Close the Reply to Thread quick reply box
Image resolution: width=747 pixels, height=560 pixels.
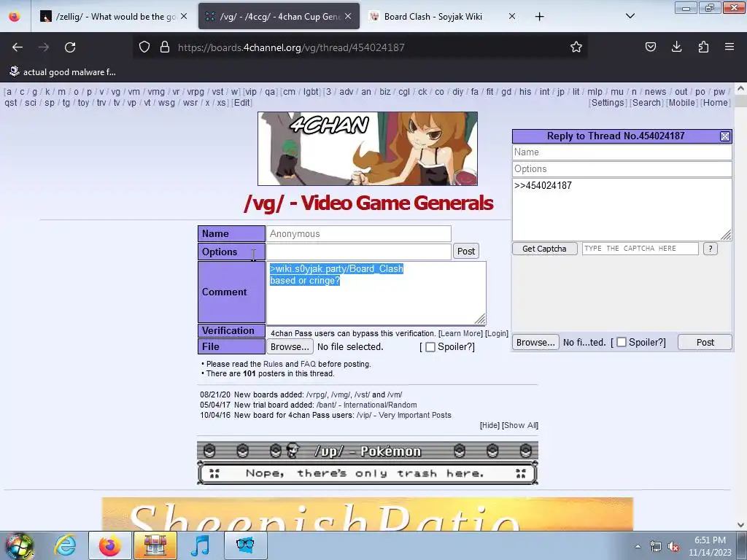pos(725,136)
